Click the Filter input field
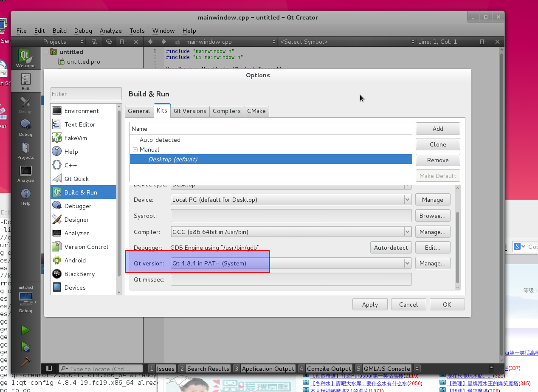This screenshot has width=538, height=392. point(86,94)
